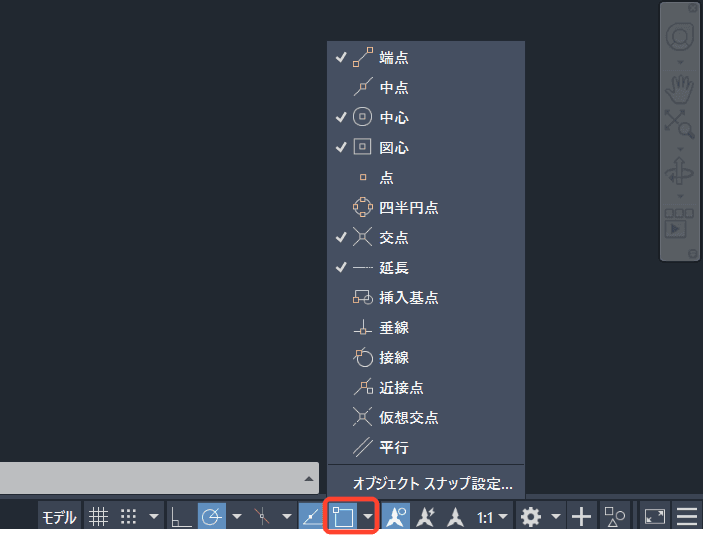Viewport: 703px width, 535px height.
Task: Toggle ortho mode in status bar
Action: (x=181, y=517)
